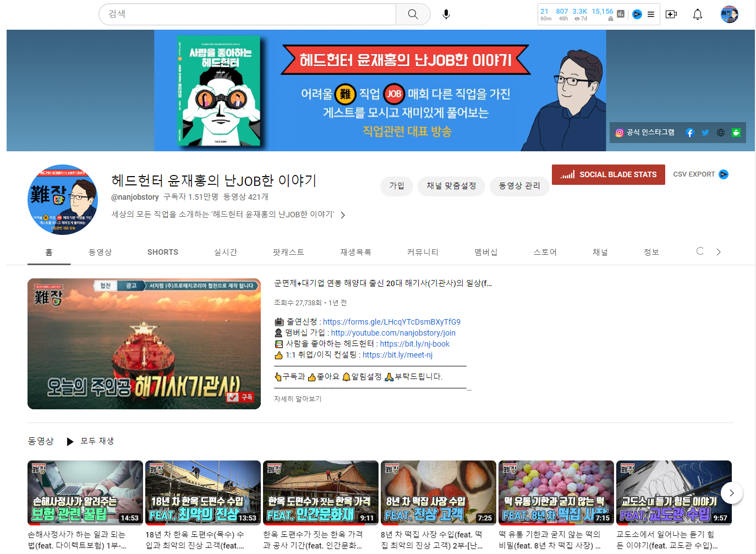Start voice search with the microphone
Image resolution: width=756 pixels, height=554 pixels.
pos(446,14)
